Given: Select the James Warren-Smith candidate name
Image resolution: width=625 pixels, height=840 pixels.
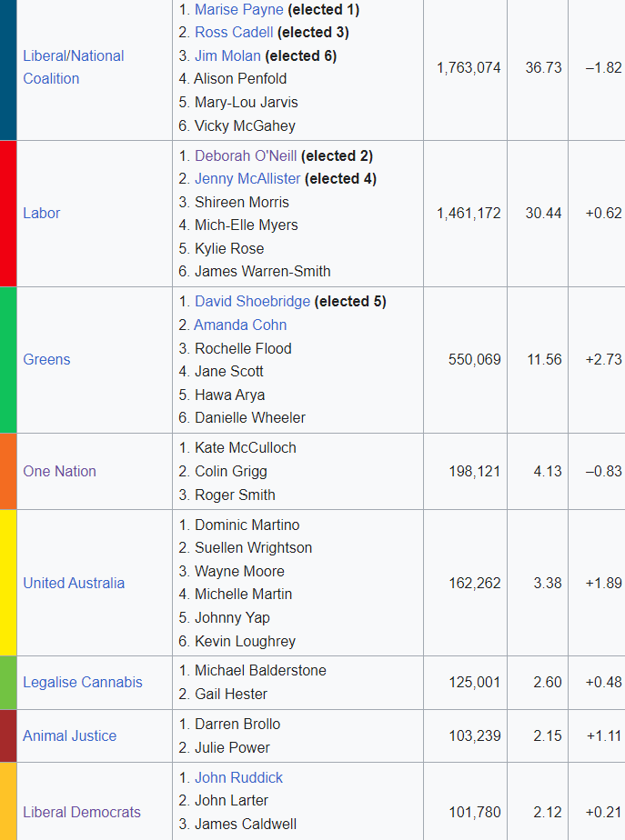Looking at the screenshot, I should tap(263, 272).
